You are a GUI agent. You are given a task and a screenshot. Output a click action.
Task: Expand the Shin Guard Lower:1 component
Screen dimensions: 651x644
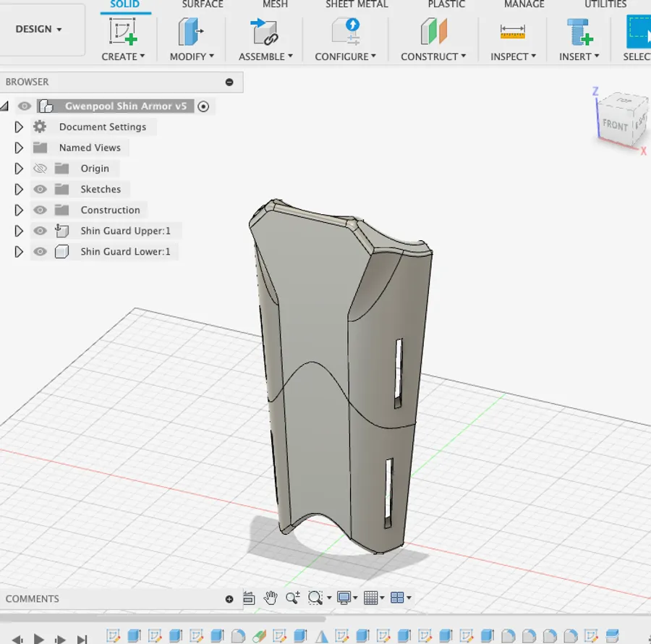point(19,252)
